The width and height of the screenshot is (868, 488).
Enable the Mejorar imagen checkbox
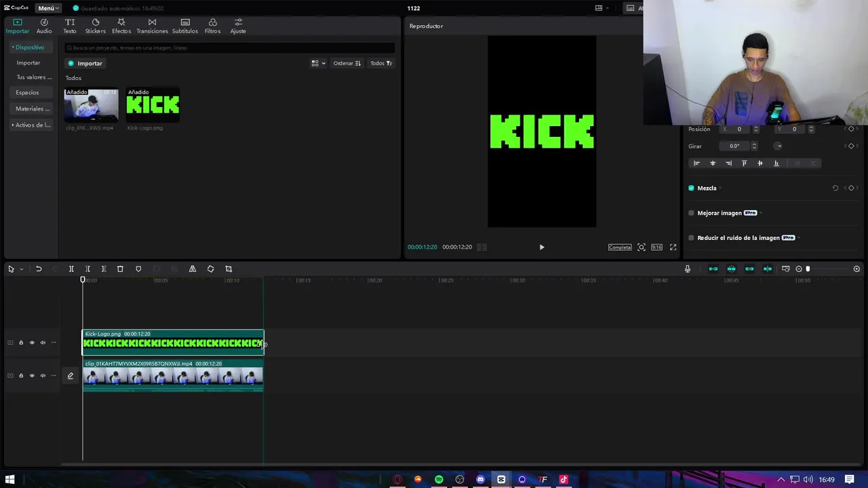point(691,213)
